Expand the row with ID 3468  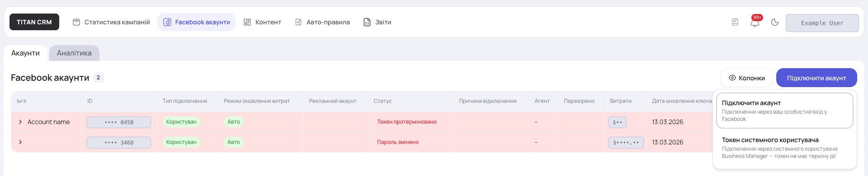(20, 142)
